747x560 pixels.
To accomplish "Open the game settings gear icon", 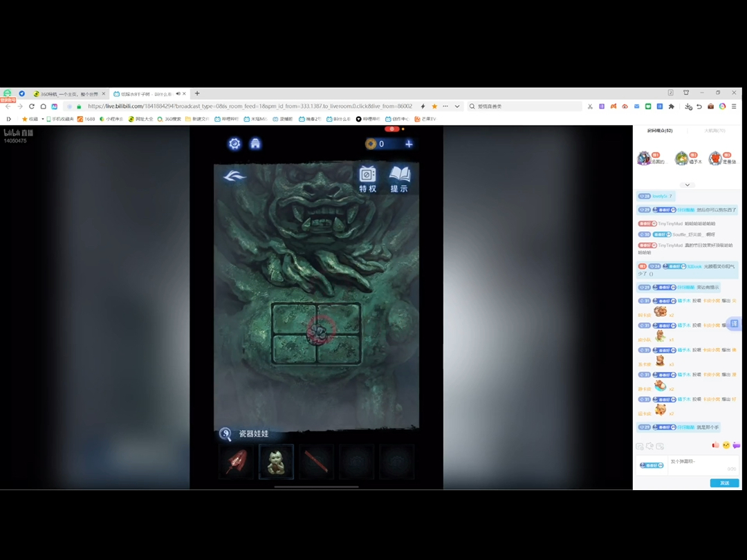I will 234,144.
